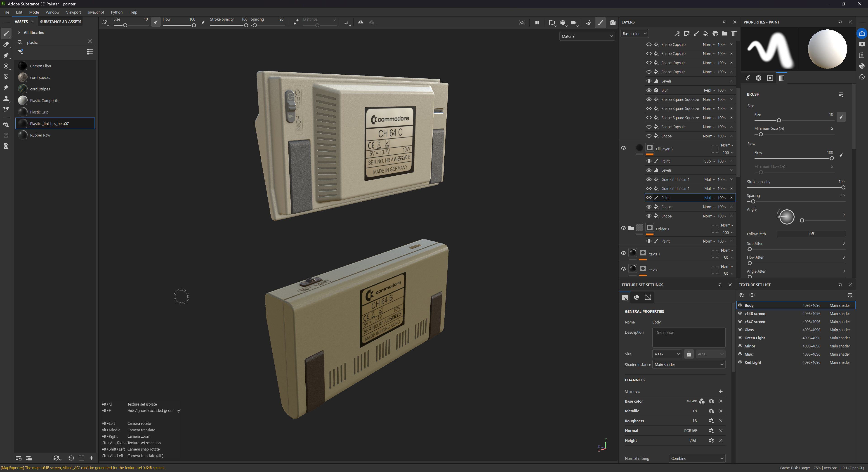The height and width of the screenshot is (472, 868).
Task: Switch assets to list view icon
Action: coord(90,52)
